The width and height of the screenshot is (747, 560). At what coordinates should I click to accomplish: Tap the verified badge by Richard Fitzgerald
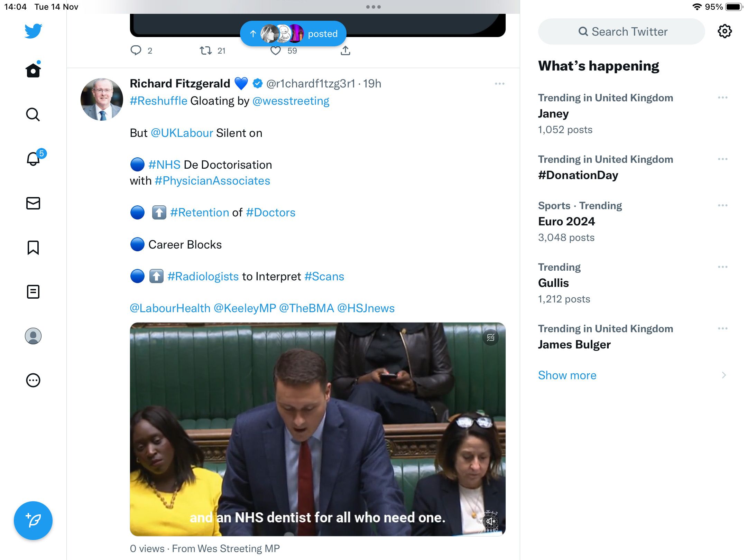pyautogui.click(x=258, y=84)
